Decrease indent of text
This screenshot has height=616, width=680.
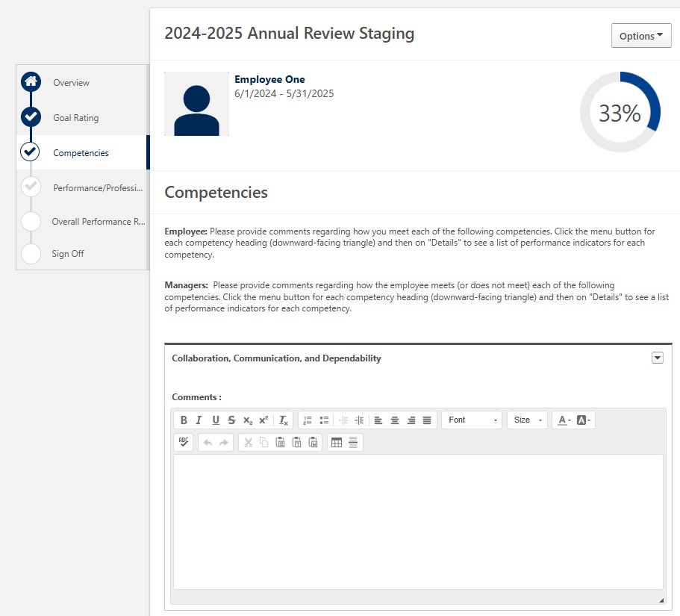343,420
